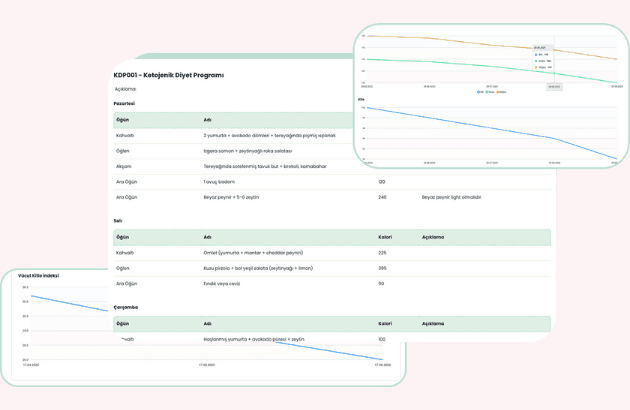Screen dimensions: 630x410
Task: Click the highlighted date label on chart axis
Action: pos(553,86)
